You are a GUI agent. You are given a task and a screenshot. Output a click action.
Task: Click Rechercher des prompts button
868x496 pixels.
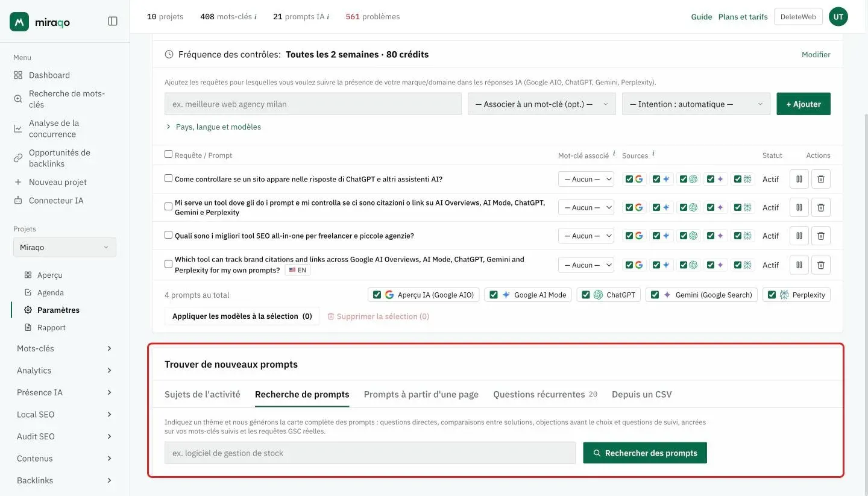[x=645, y=453]
